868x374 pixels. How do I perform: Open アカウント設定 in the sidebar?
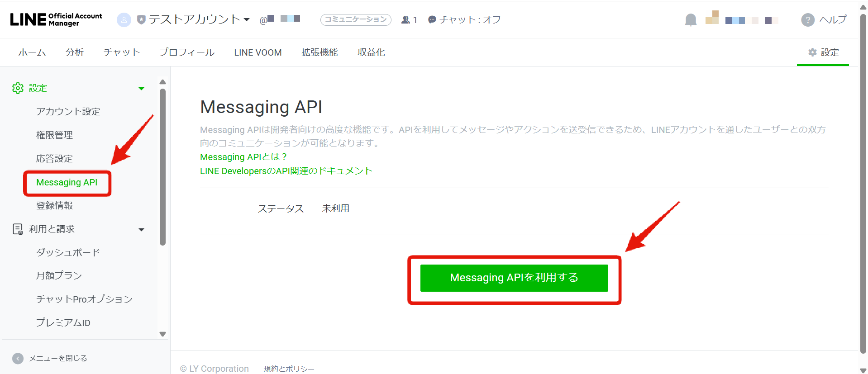point(68,112)
